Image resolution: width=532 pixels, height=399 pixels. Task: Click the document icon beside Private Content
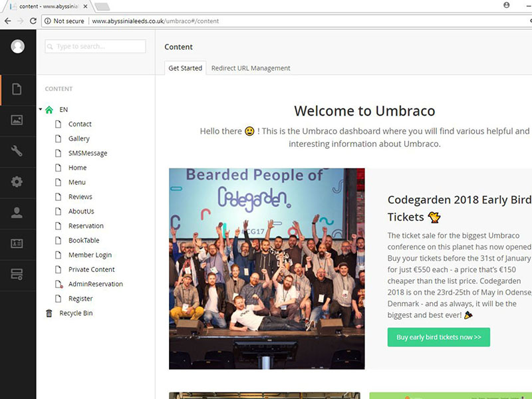59,270
